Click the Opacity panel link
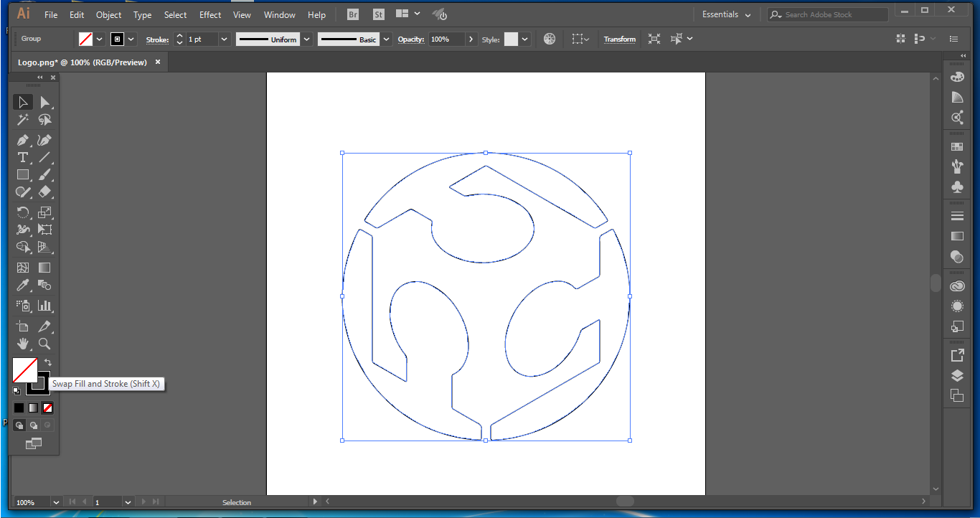Image resolution: width=980 pixels, height=518 pixels. tap(411, 39)
